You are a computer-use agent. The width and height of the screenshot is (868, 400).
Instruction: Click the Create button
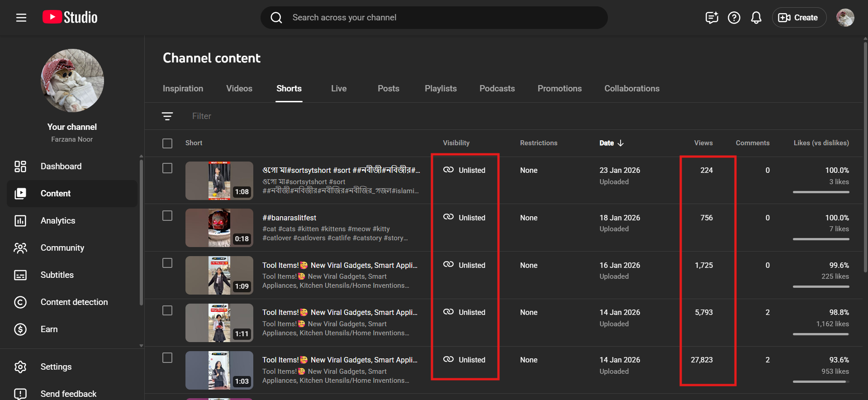pos(799,18)
